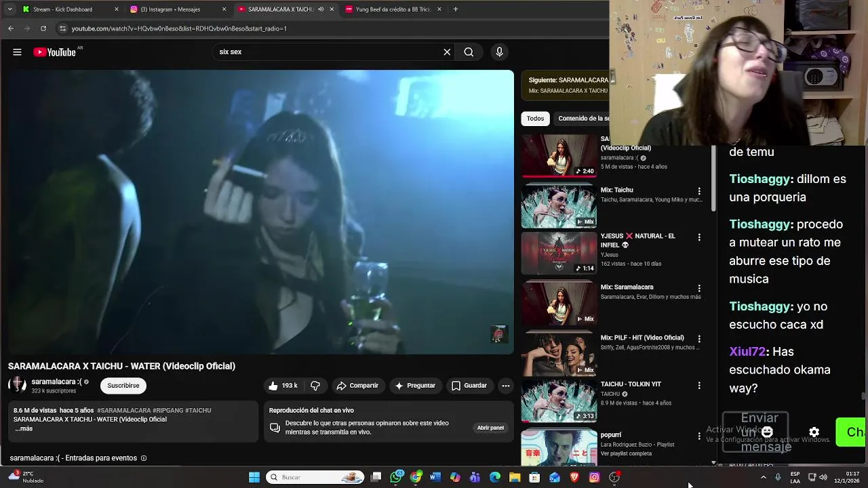Image resolution: width=868 pixels, height=488 pixels.
Task: Open options for Mix: PILF - HIT
Action: (x=699, y=339)
